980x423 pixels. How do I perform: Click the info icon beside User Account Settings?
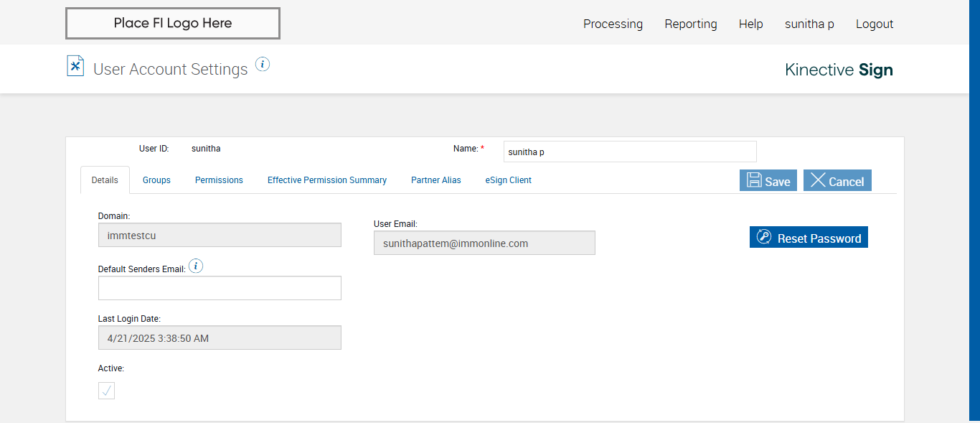click(263, 65)
